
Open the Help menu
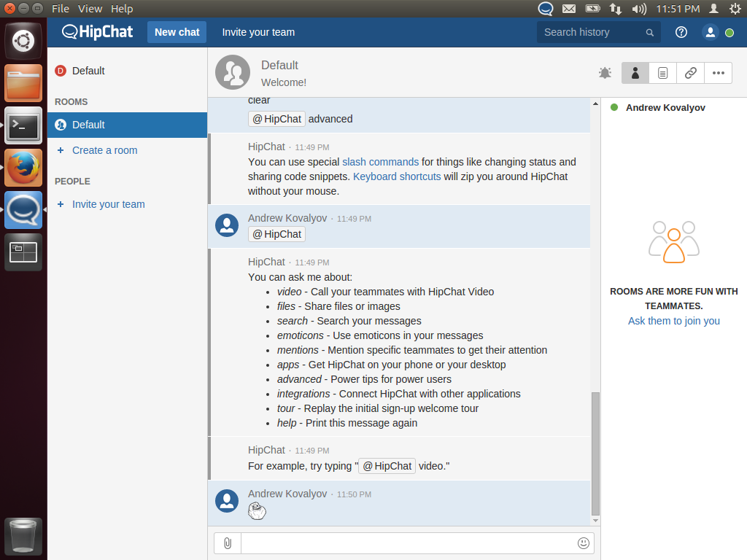click(x=122, y=9)
